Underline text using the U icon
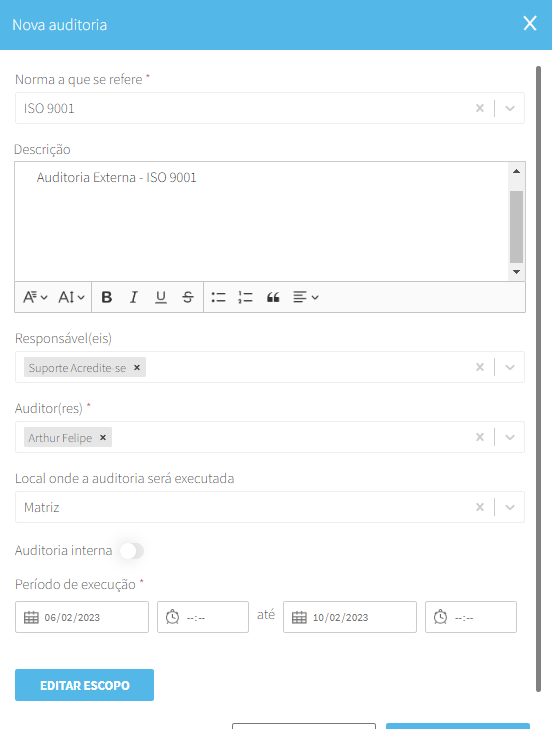 pyautogui.click(x=161, y=297)
